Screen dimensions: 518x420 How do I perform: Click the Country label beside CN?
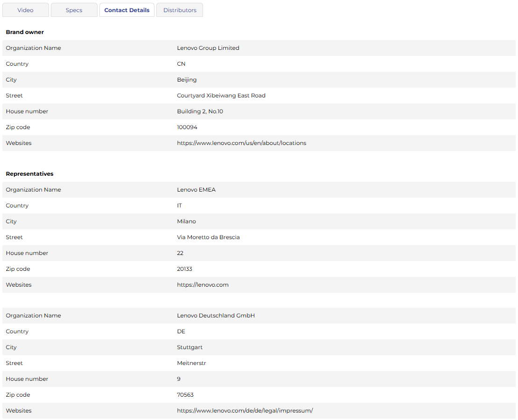pos(17,64)
